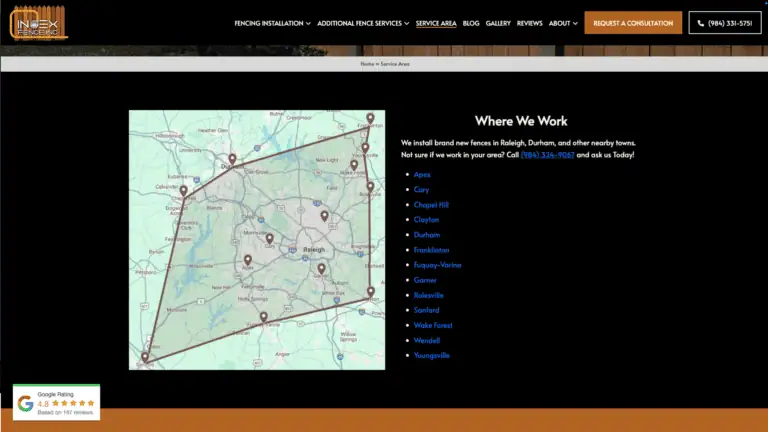
Task: Expand the Additional Fence Services dropdown
Action: pyautogui.click(x=363, y=23)
